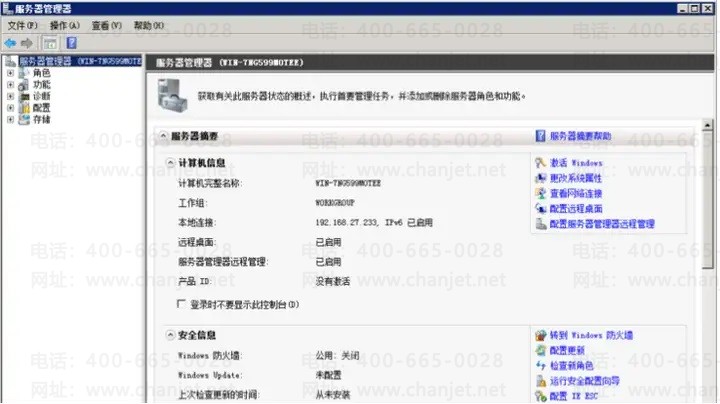Expand the 诊断 tree node
Viewport: 720px width, 404px height.
10,96
